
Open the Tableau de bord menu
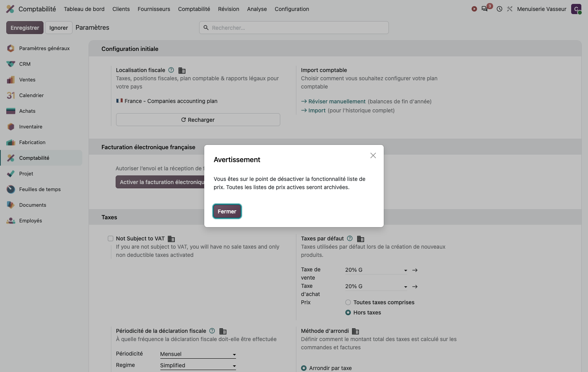[x=84, y=9]
